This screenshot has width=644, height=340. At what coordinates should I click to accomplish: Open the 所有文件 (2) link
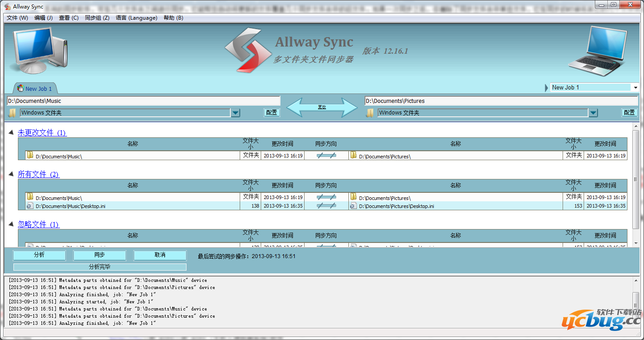[38, 174]
